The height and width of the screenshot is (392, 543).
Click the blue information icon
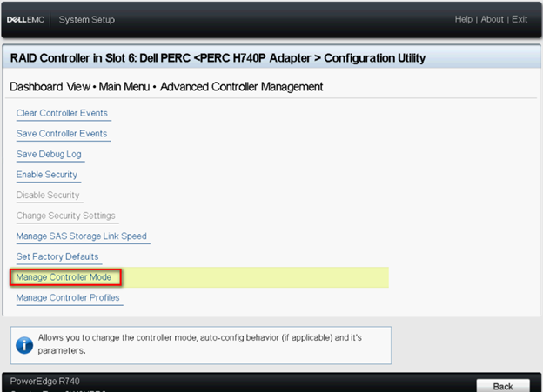pos(24,345)
